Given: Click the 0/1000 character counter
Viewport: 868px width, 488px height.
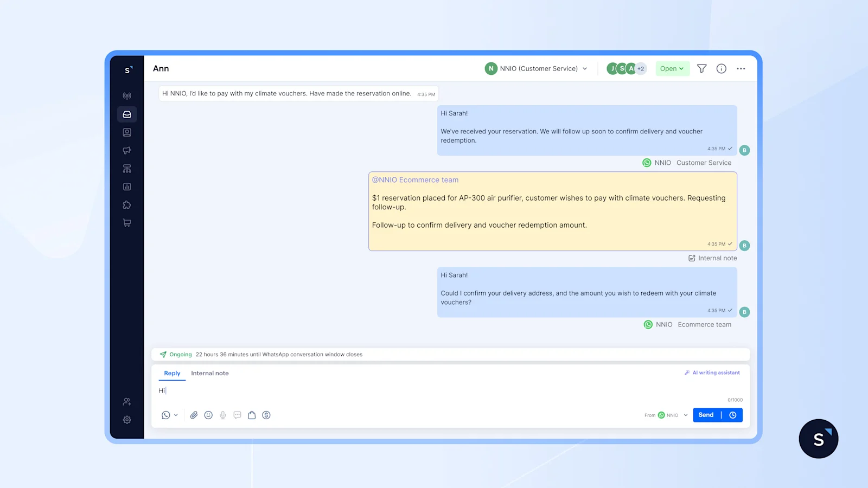Looking at the screenshot, I should (x=735, y=400).
